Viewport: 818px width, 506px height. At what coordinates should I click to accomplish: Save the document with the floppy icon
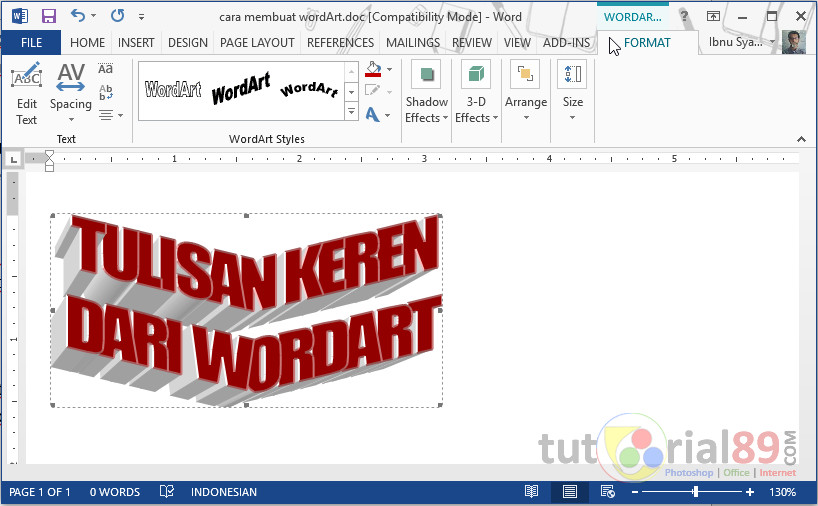pos(49,16)
